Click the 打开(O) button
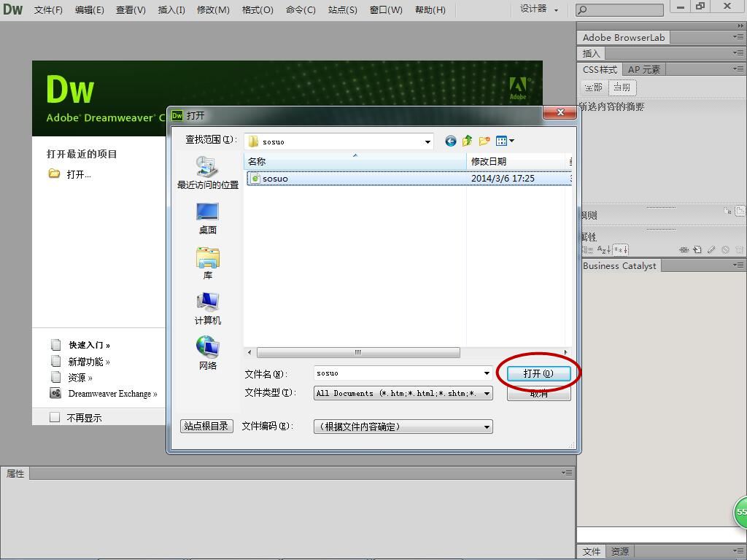The image size is (747, 560). (x=538, y=373)
